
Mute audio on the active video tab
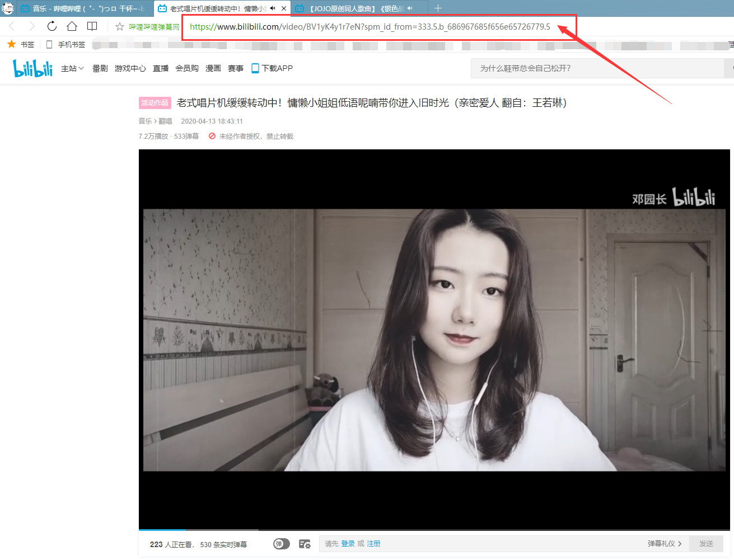click(x=273, y=8)
